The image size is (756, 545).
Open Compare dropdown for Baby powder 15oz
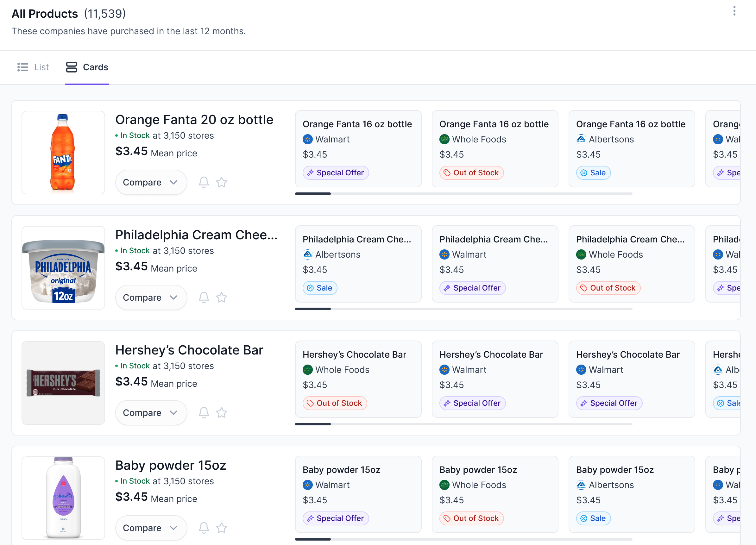coord(151,528)
